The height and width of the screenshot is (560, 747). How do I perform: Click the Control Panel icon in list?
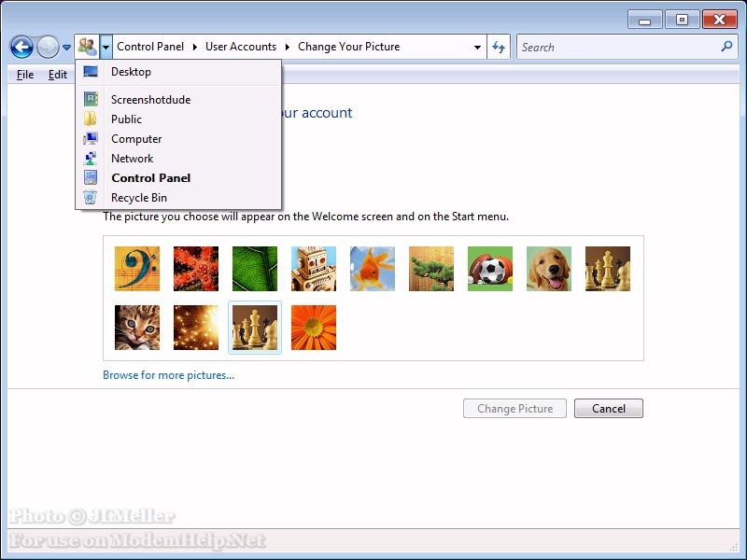91,177
